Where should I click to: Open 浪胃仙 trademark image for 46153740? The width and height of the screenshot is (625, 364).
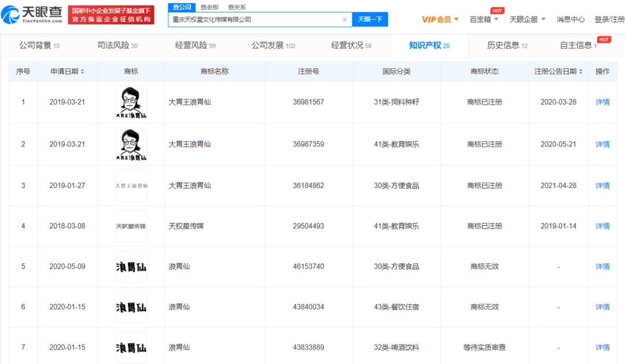tap(131, 267)
